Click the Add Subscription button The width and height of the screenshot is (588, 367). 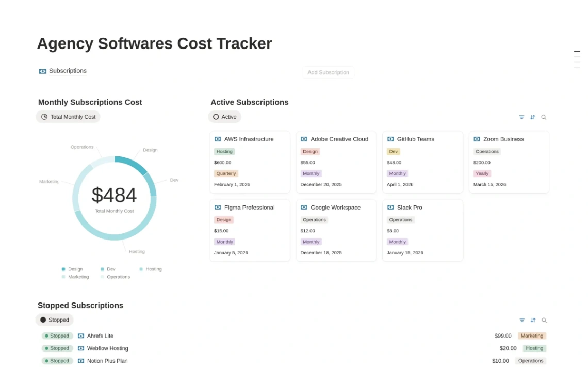(x=328, y=72)
